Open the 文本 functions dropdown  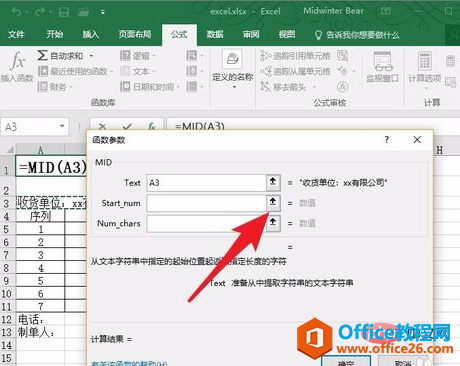point(138,71)
